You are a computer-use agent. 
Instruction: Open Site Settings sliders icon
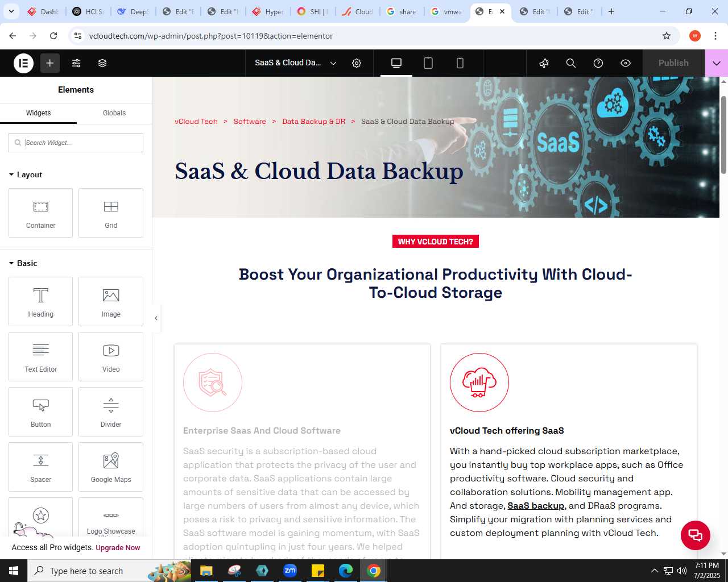pos(76,63)
